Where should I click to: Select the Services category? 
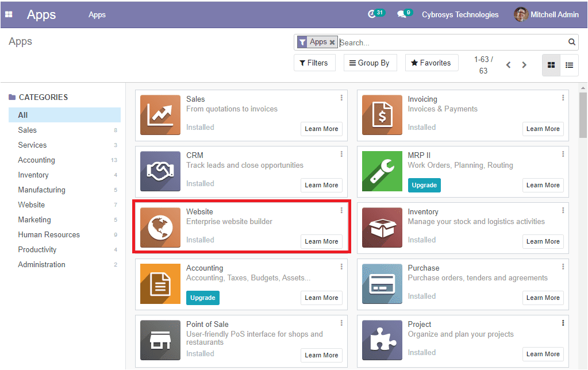pos(64,145)
